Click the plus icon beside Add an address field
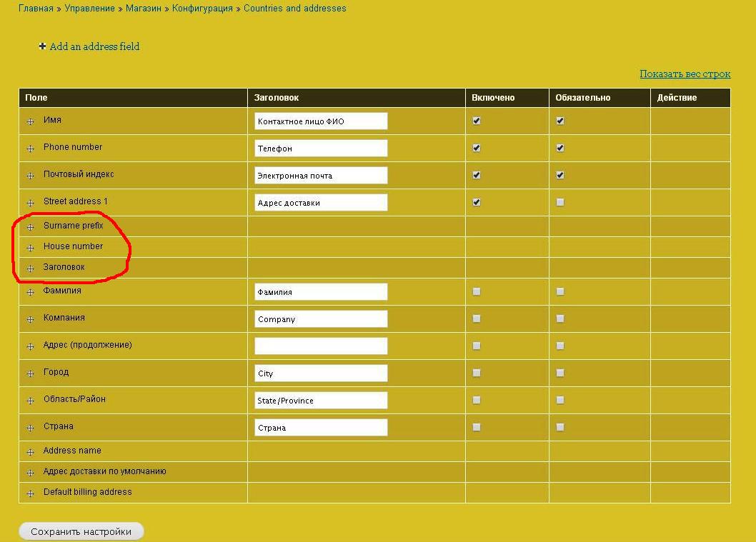 43,46
